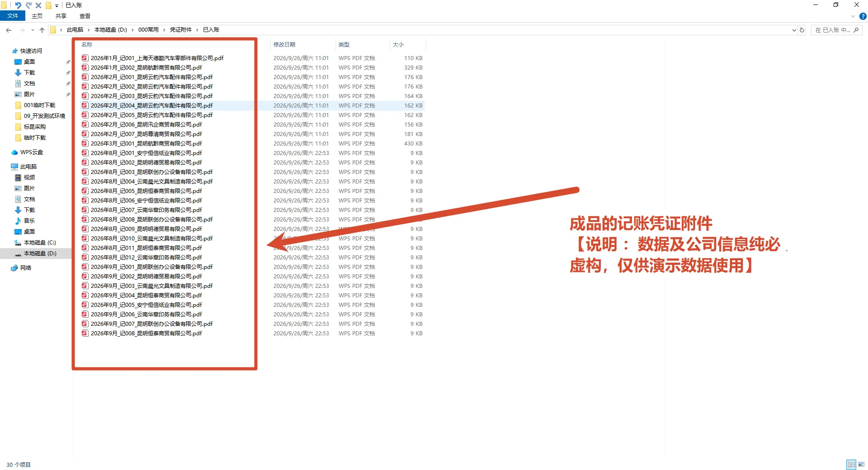Click 000常用 in the address breadcrumb
This screenshot has height=470, width=868.
pos(148,30)
